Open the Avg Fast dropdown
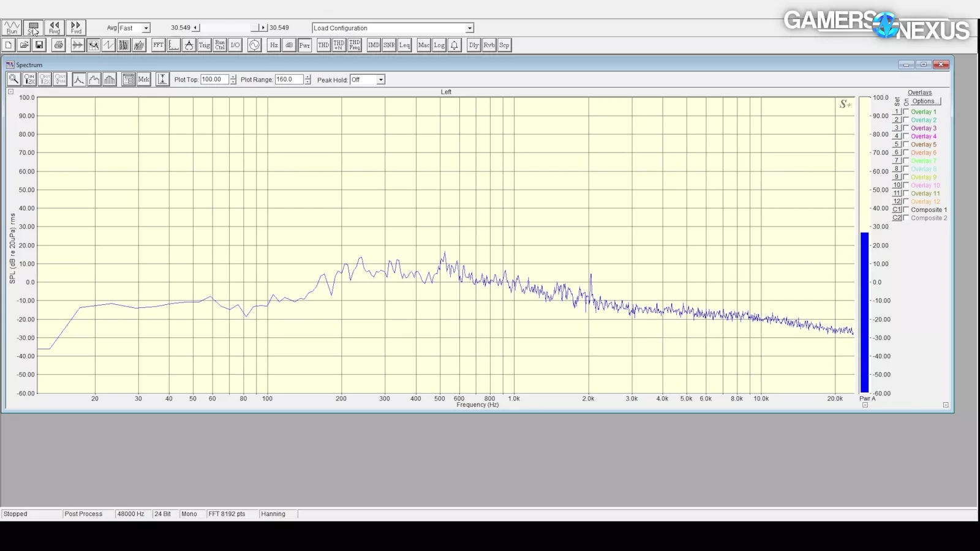 [146, 28]
